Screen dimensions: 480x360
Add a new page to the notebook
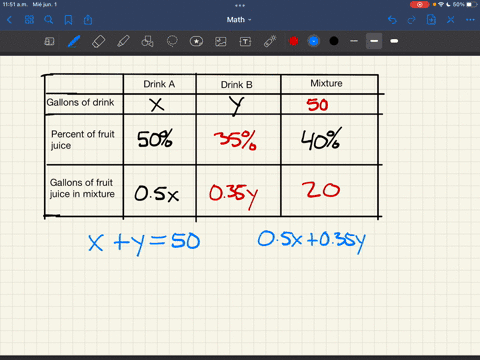(431, 20)
